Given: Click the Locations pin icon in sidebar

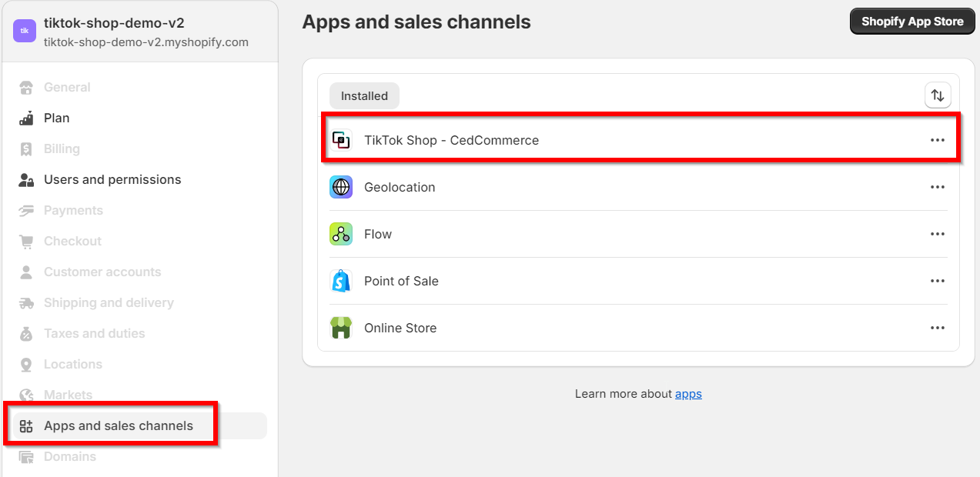Looking at the screenshot, I should (x=27, y=364).
